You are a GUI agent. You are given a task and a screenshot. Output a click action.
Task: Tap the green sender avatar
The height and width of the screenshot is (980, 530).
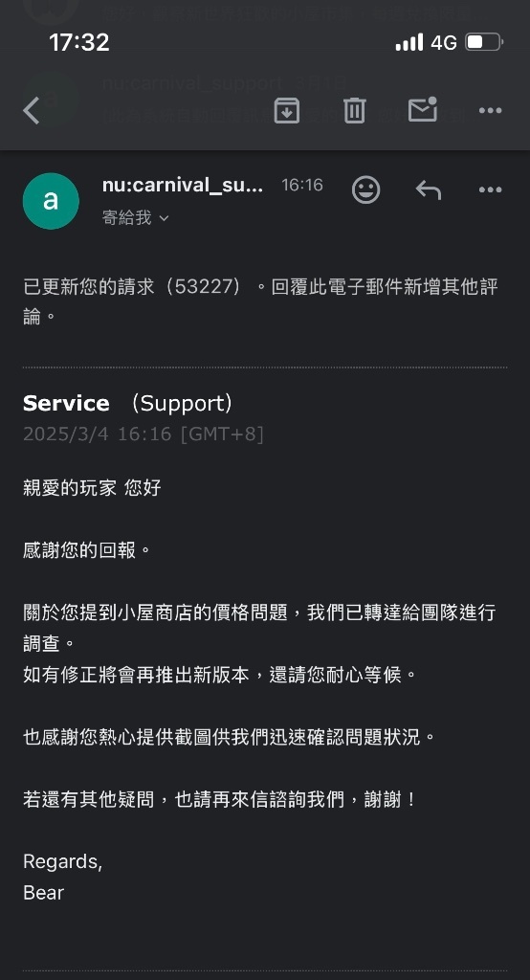point(51,201)
